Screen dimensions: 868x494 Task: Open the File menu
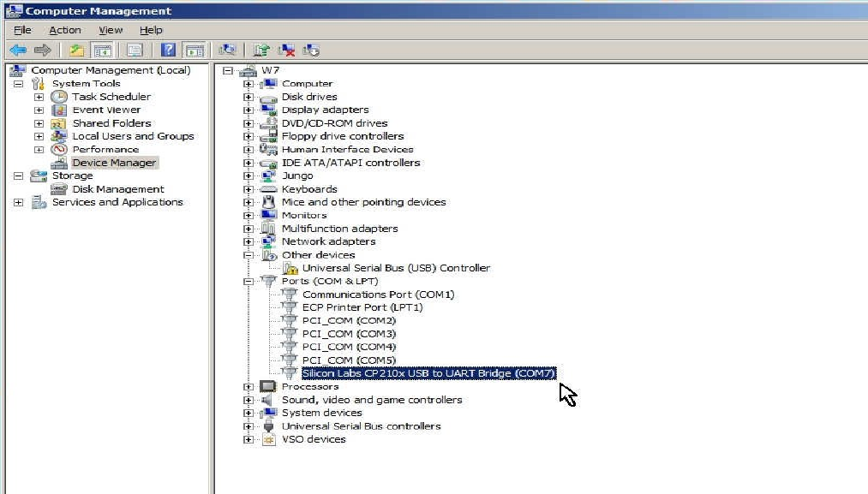pos(22,30)
